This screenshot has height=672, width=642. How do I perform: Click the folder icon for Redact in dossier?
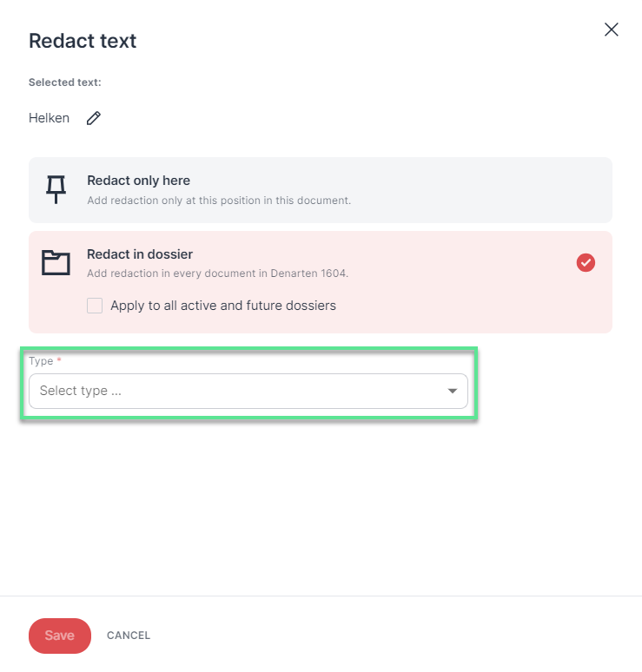click(x=56, y=262)
